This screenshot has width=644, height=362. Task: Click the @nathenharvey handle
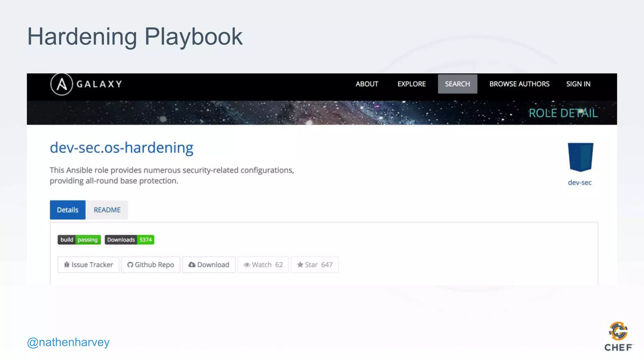click(68, 342)
